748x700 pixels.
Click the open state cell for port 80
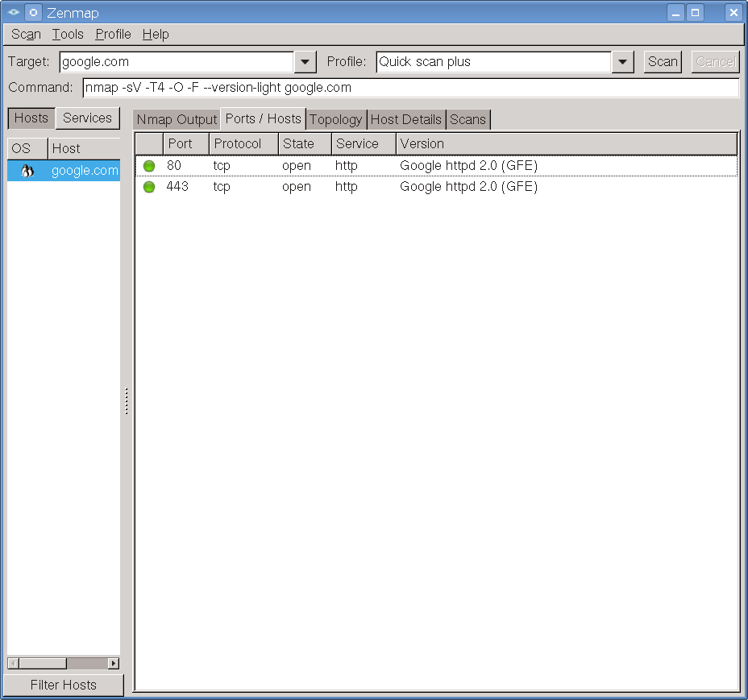coord(297,166)
